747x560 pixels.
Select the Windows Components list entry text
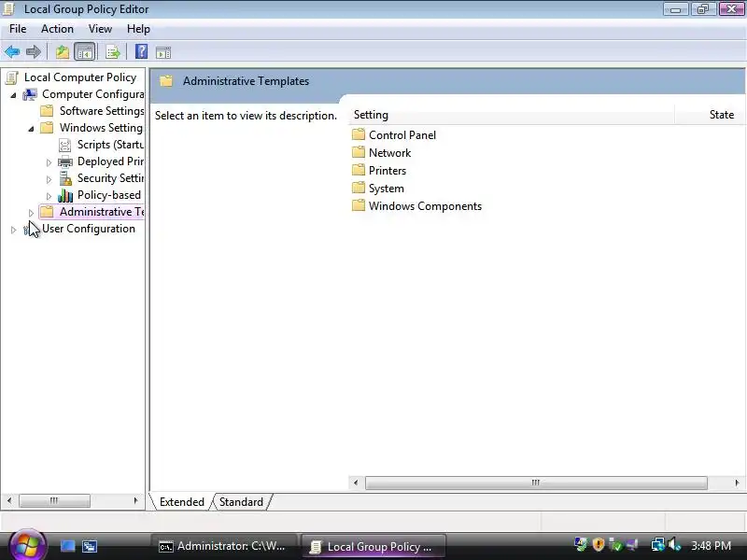click(425, 206)
